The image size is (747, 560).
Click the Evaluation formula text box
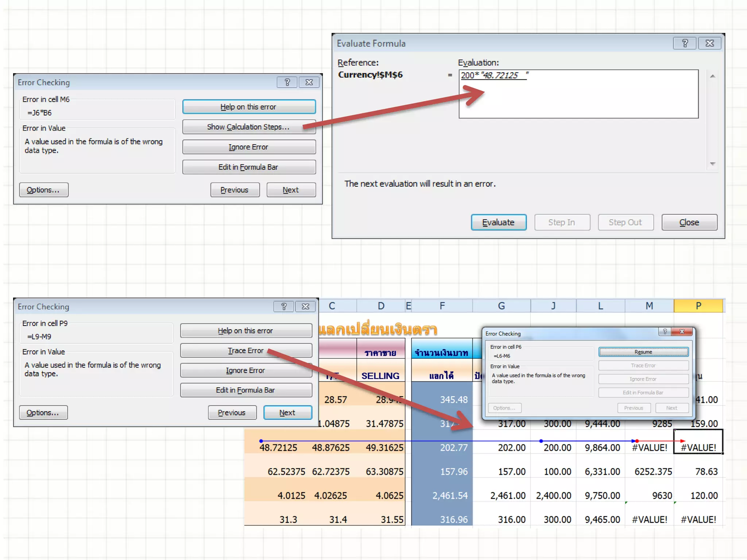pos(578,94)
